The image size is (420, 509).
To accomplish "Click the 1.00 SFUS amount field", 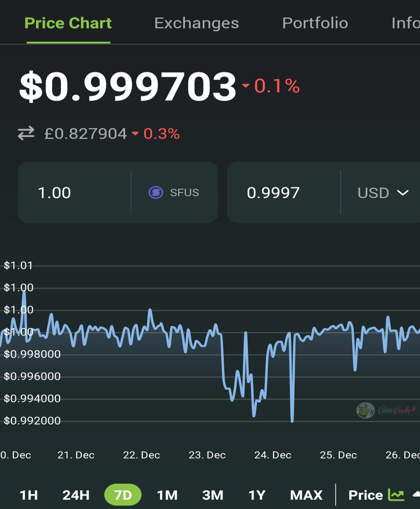I will [74, 193].
